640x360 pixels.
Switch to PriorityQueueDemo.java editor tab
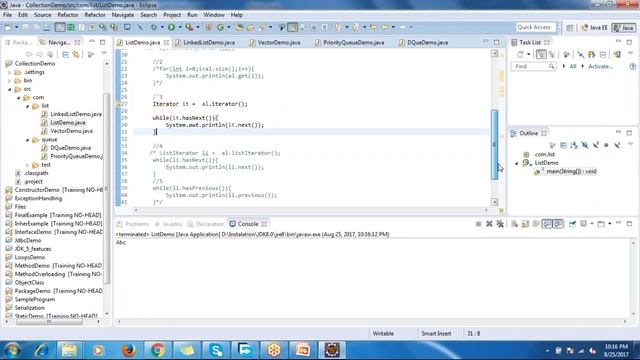click(353, 42)
